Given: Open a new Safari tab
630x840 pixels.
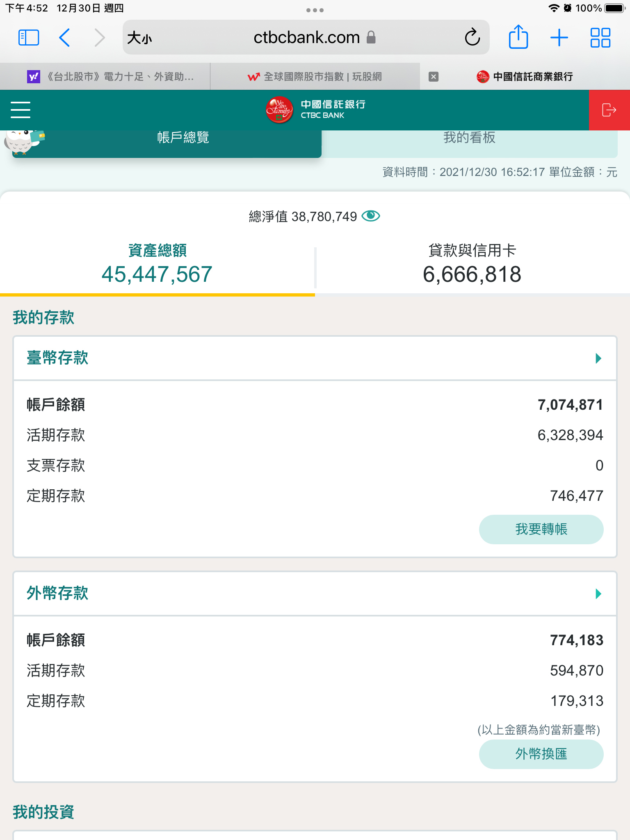Looking at the screenshot, I should tap(559, 38).
